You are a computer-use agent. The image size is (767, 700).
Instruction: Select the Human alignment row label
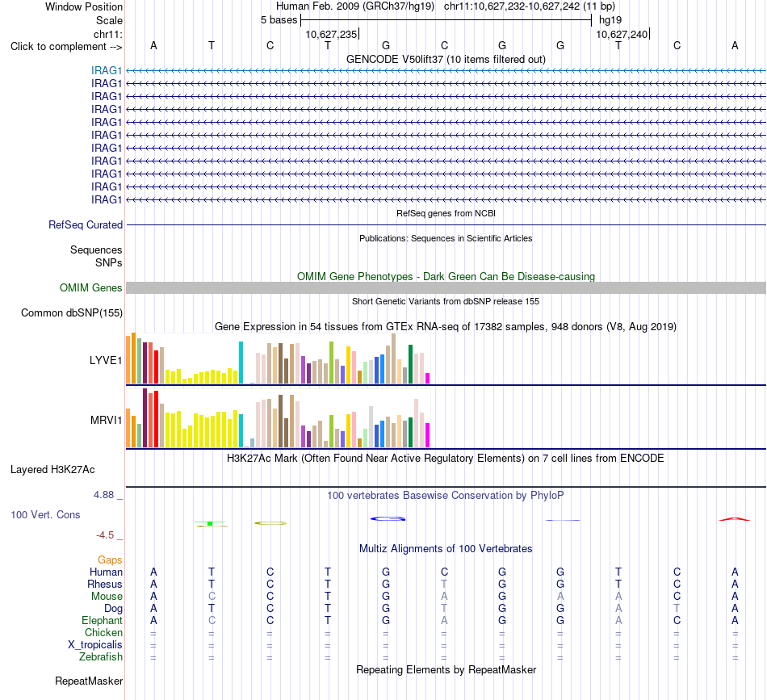pyautogui.click(x=106, y=572)
